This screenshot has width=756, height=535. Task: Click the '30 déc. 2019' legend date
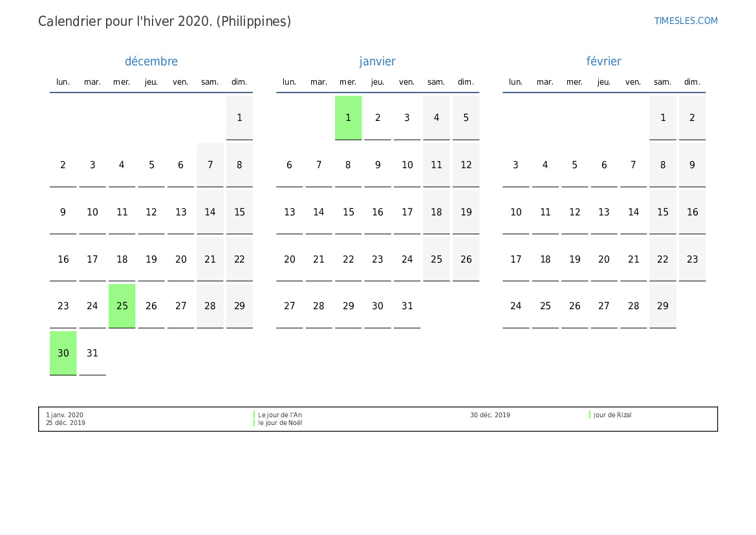[x=490, y=415]
